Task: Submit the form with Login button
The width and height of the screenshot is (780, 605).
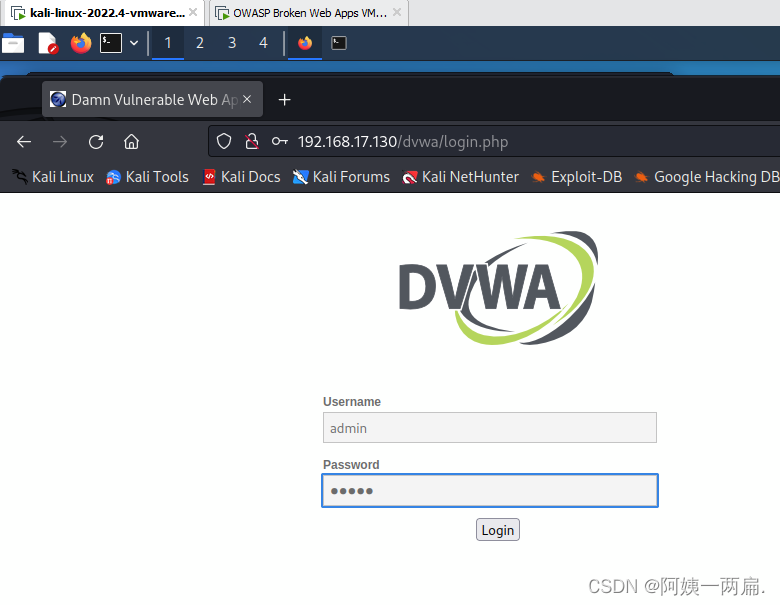Action: [497, 530]
